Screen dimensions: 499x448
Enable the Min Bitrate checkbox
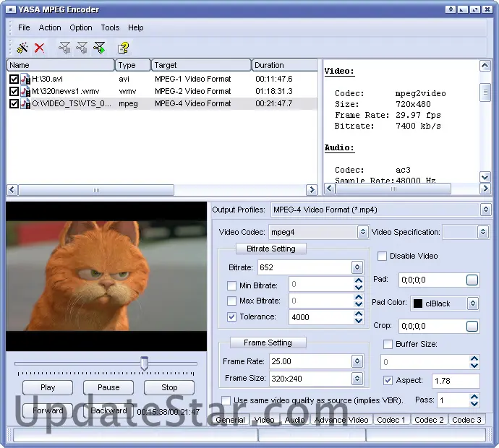pos(231,285)
